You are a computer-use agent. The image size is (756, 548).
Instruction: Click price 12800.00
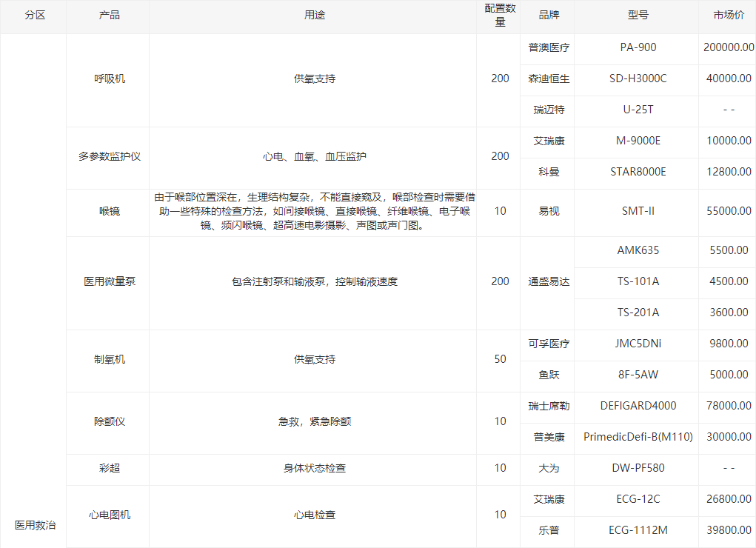tap(729, 172)
